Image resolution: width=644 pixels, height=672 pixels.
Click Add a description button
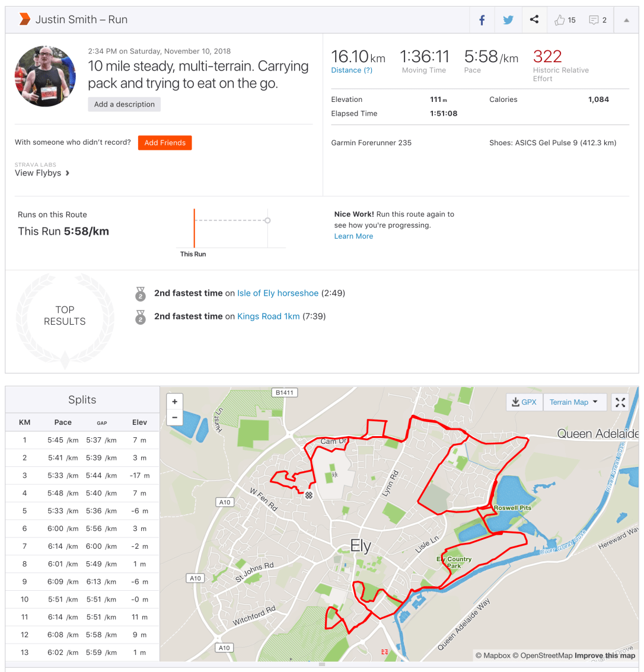point(125,104)
